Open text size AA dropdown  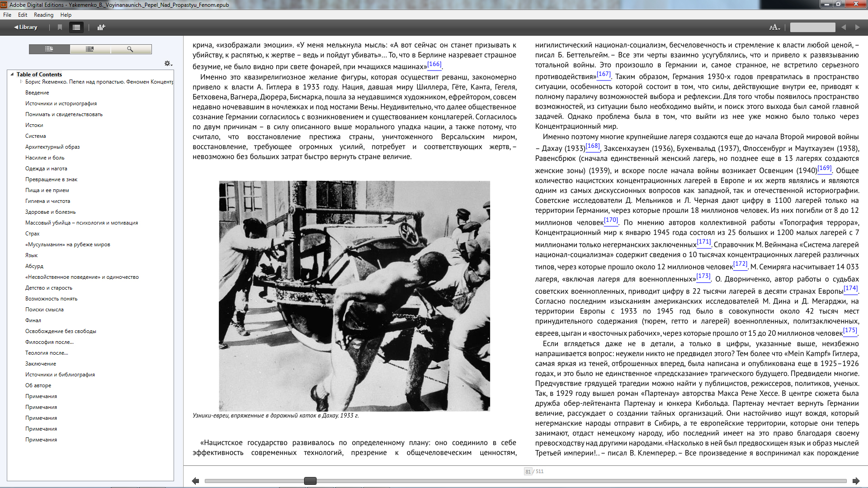coord(774,27)
